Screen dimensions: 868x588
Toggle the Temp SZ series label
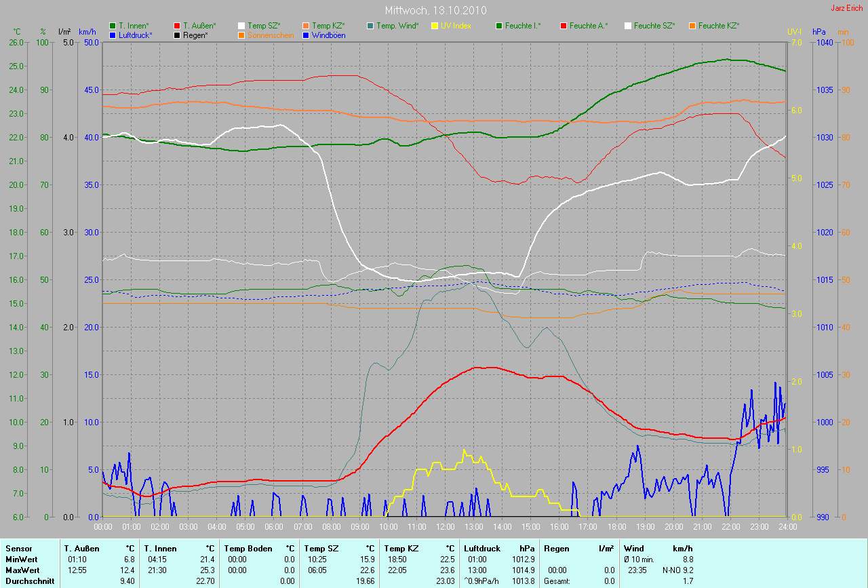(264, 26)
